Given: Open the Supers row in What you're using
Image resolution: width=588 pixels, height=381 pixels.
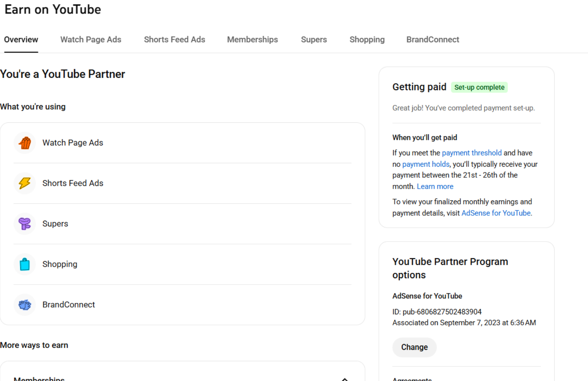Looking at the screenshot, I should pos(55,224).
